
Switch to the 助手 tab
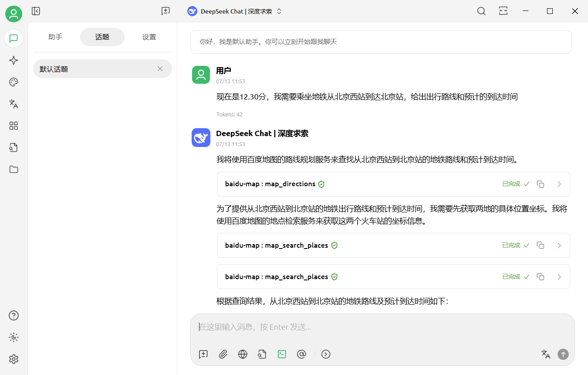55,37
